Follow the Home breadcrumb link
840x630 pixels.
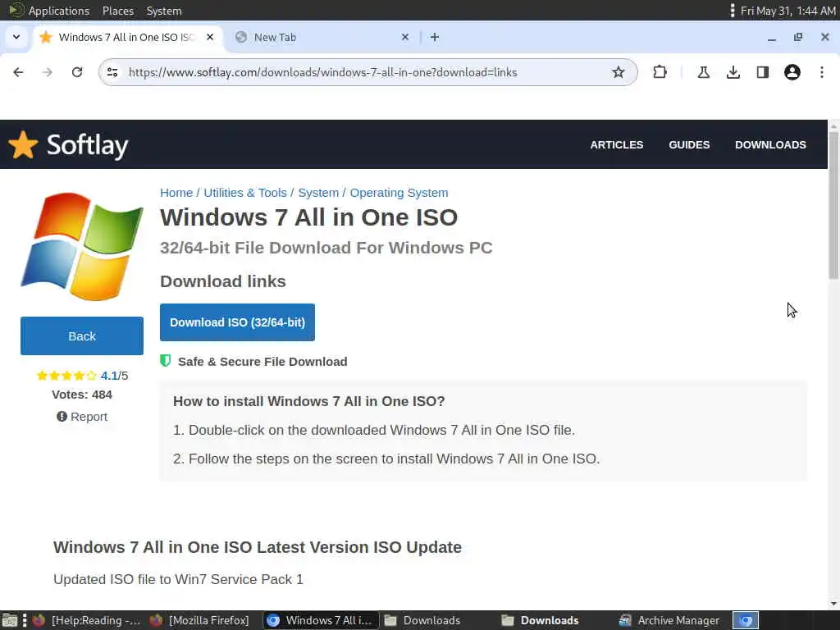(x=176, y=193)
